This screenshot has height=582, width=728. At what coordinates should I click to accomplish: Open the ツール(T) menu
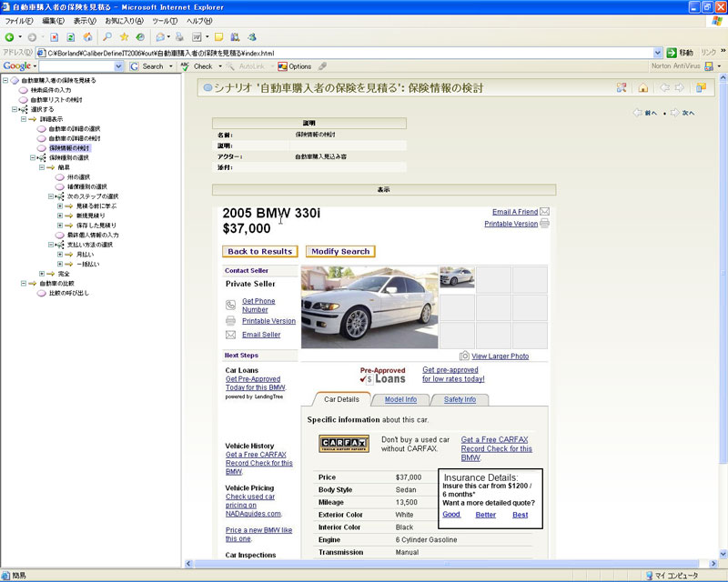165,21
